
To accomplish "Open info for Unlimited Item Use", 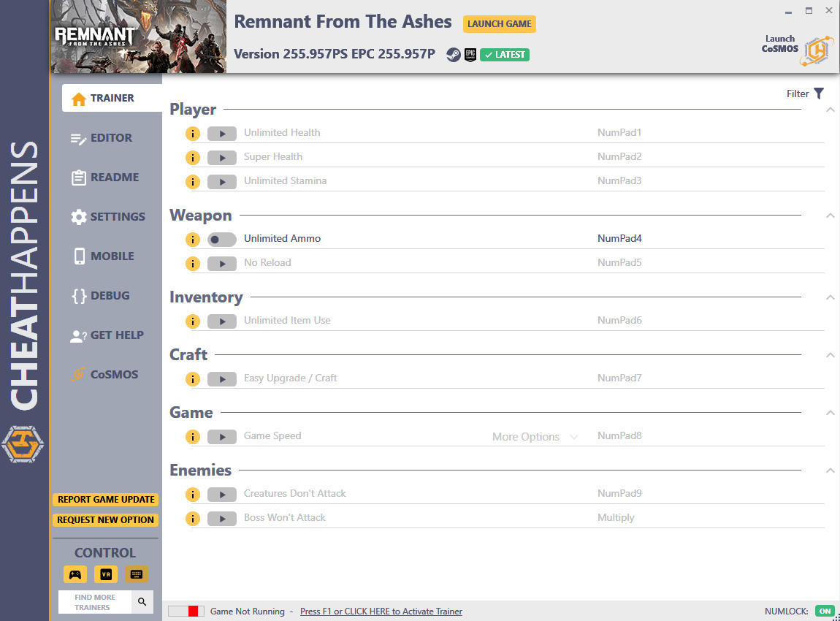I will pyautogui.click(x=193, y=321).
